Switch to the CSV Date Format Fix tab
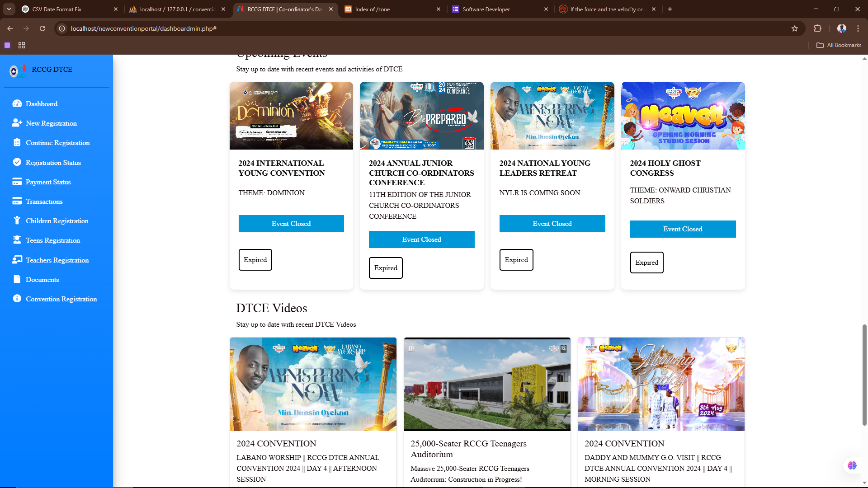Screen dimensions: 868x488 point(70,9)
